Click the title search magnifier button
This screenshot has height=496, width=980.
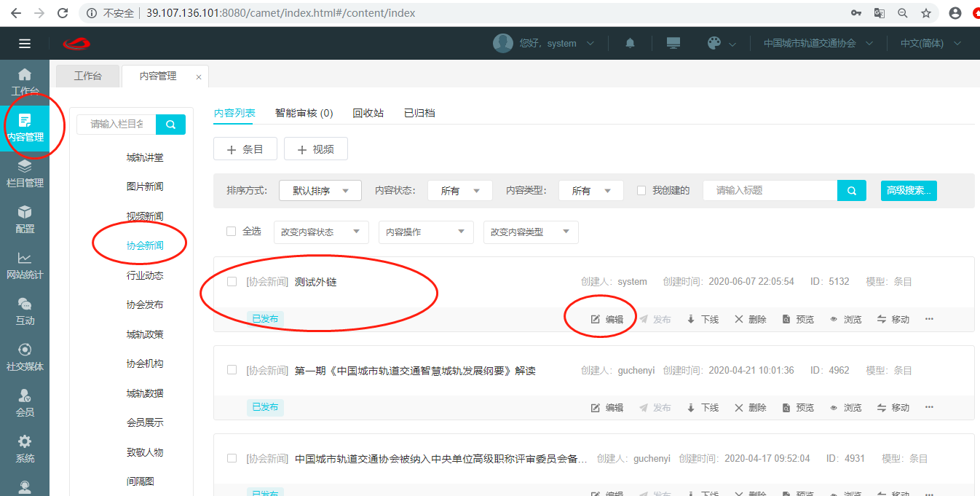click(852, 191)
